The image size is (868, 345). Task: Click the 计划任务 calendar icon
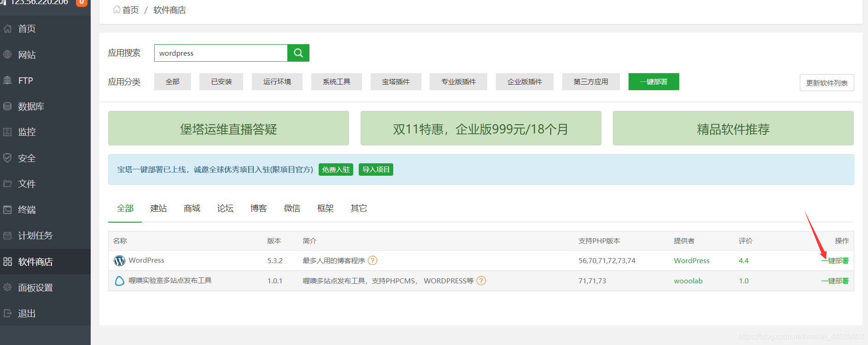click(7, 236)
